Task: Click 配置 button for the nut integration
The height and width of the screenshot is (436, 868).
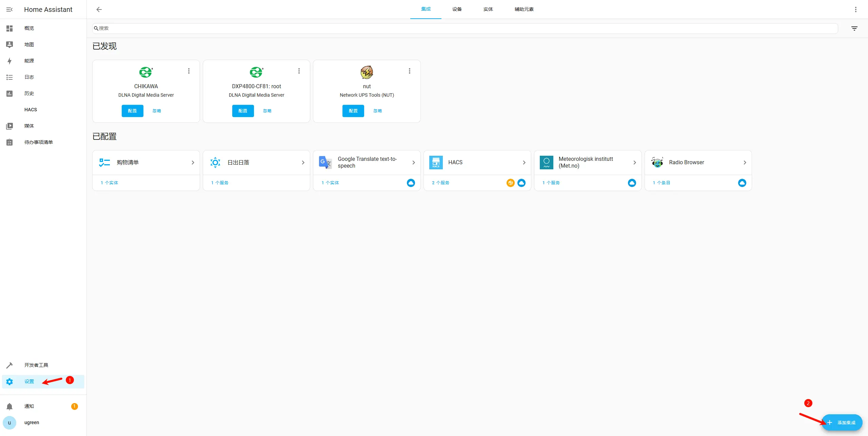Action: coord(353,111)
